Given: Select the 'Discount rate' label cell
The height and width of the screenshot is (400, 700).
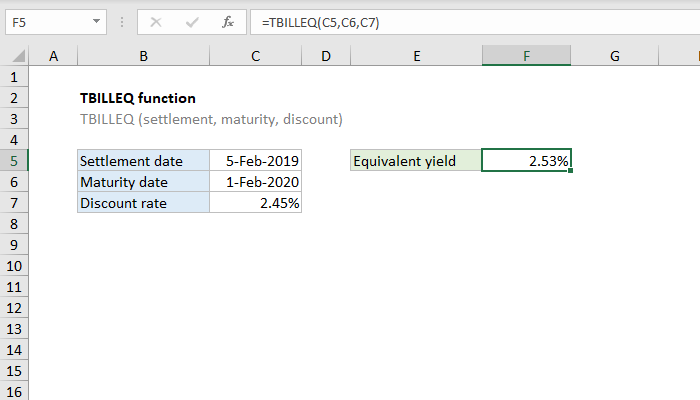Looking at the screenshot, I should point(143,203).
